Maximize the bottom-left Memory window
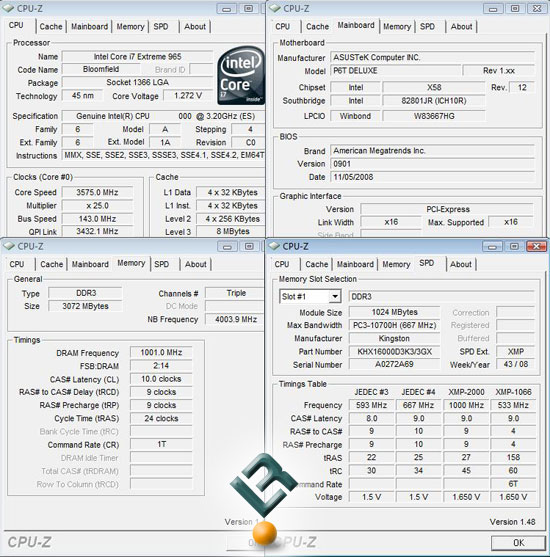The width and height of the screenshot is (550, 557). (x=249, y=246)
